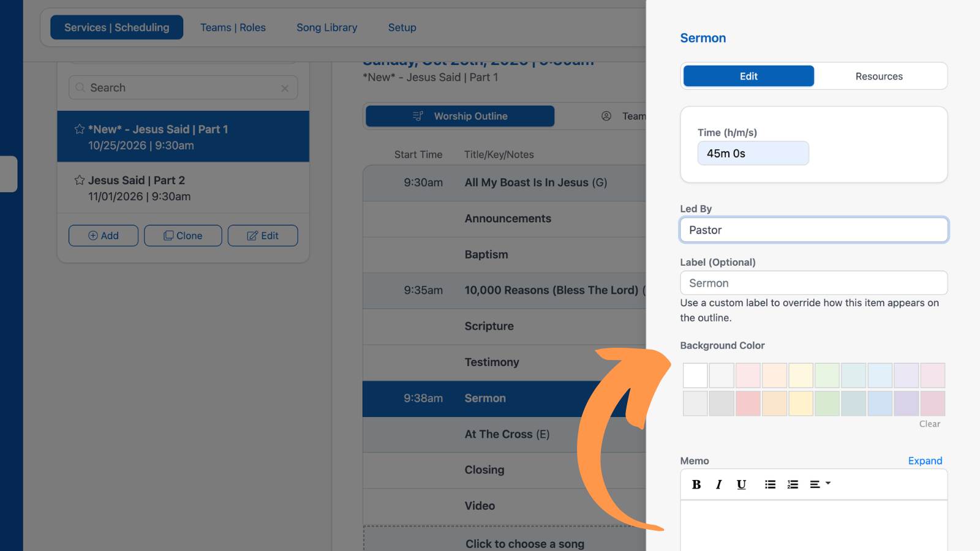The height and width of the screenshot is (551, 980).
Task: Select At The Cross (E) song item
Action: click(504, 435)
